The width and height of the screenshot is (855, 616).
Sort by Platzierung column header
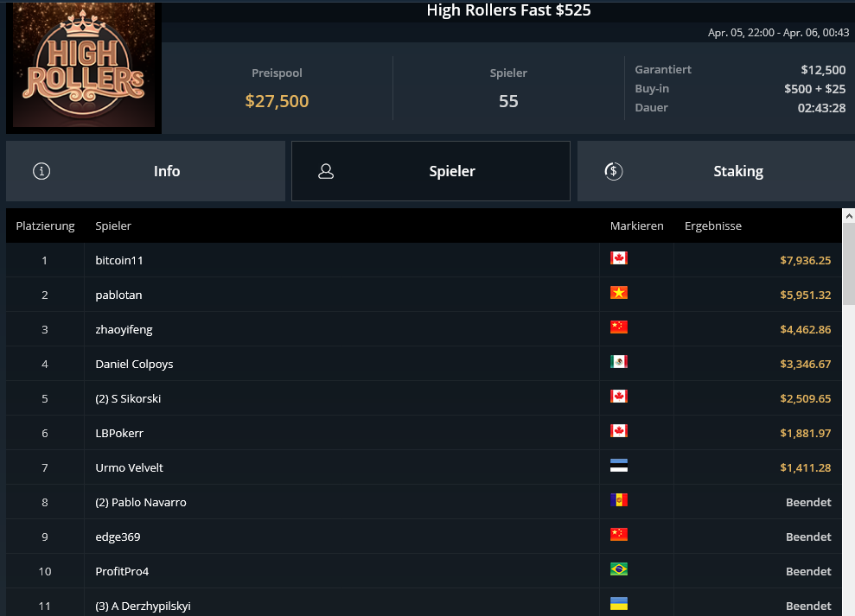point(45,225)
